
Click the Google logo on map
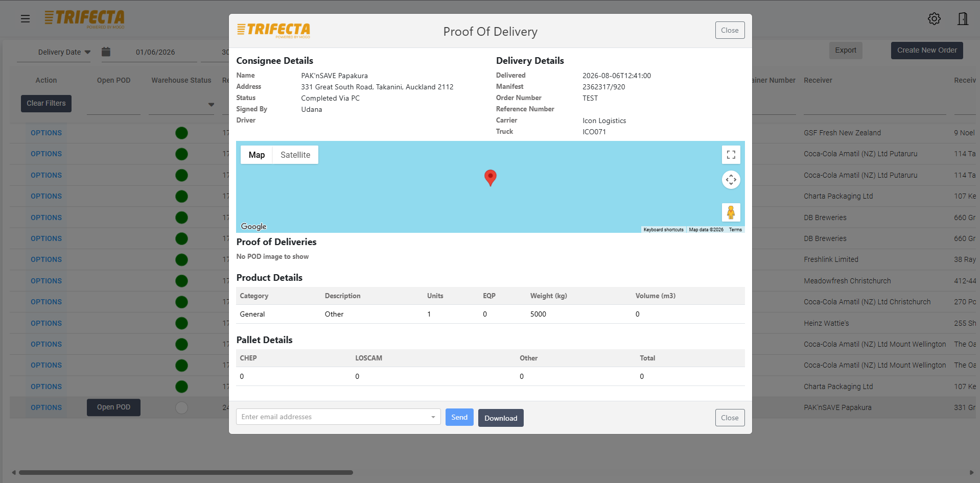point(253,226)
